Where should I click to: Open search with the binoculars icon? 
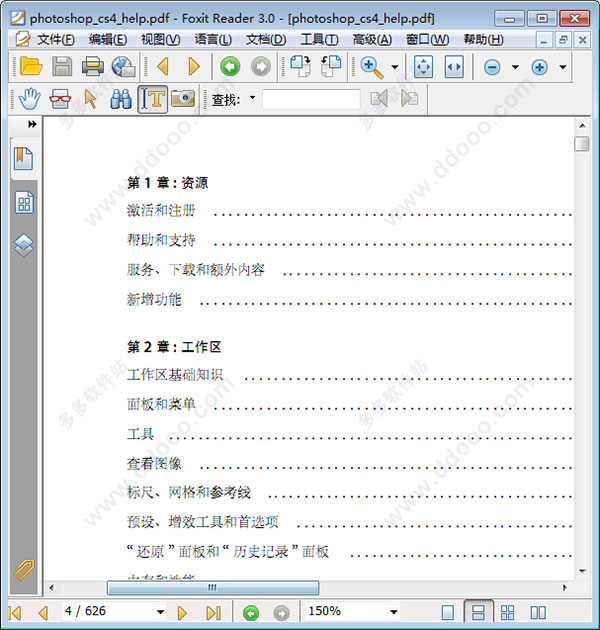(121, 99)
